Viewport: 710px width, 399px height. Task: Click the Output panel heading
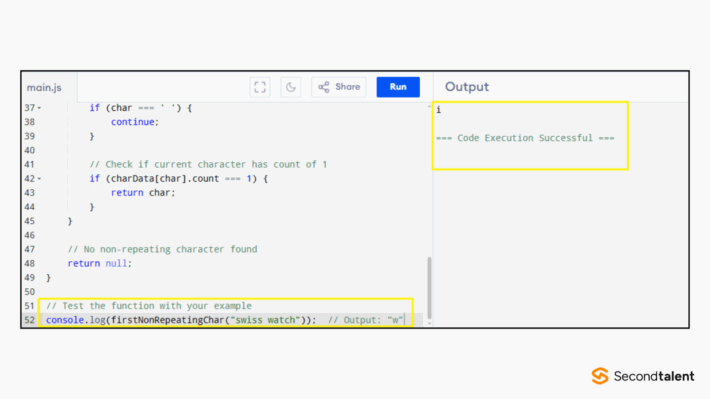467,87
